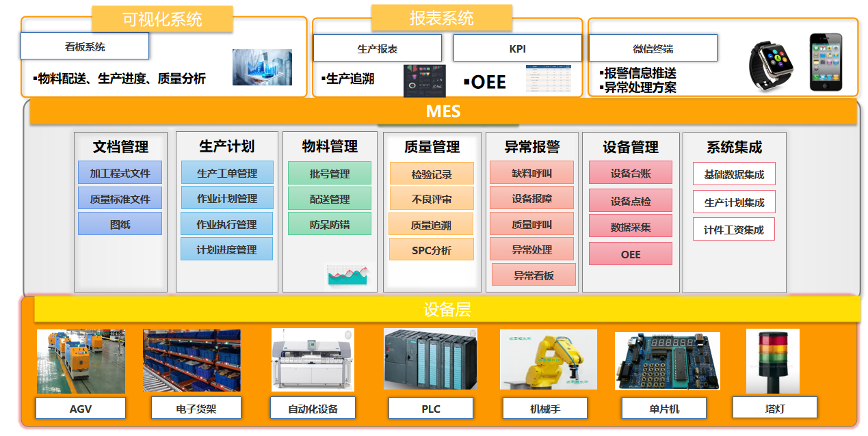
Task: Open 质量标准文件 item
Action: pos(120,199)
